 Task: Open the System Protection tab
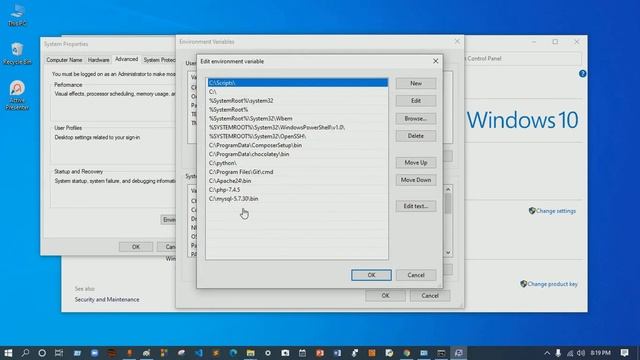point(159,60)
